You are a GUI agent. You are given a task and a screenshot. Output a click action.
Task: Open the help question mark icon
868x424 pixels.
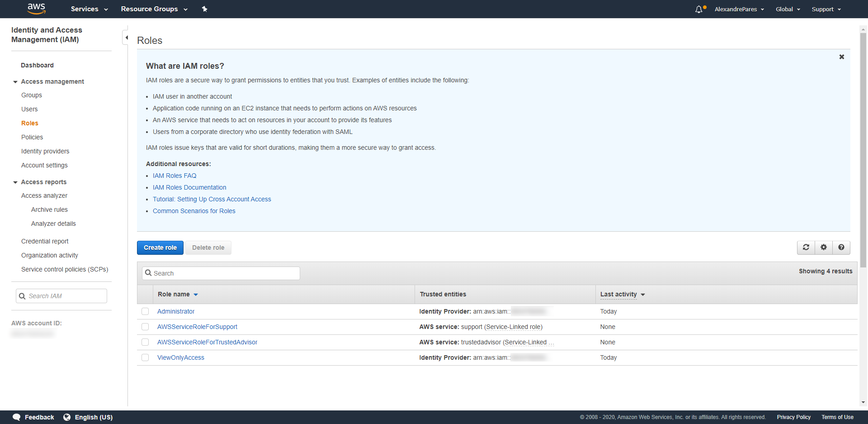pyautogui.click(x=841, y=248)
